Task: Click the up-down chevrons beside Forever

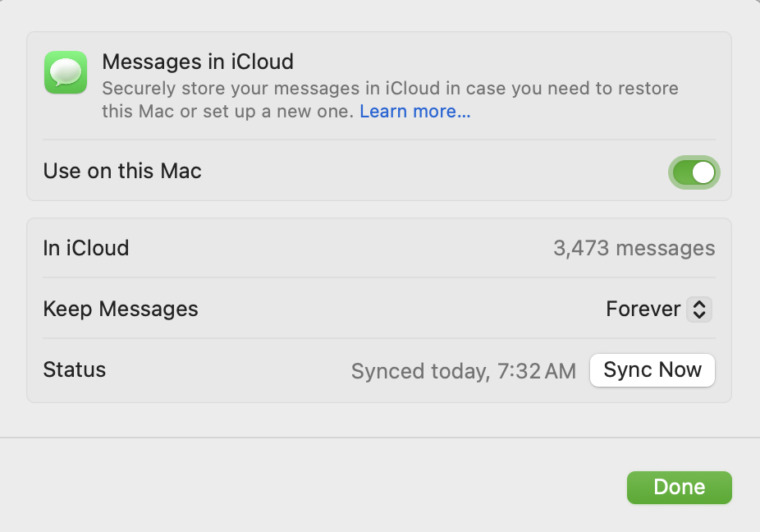Action: 699,310
